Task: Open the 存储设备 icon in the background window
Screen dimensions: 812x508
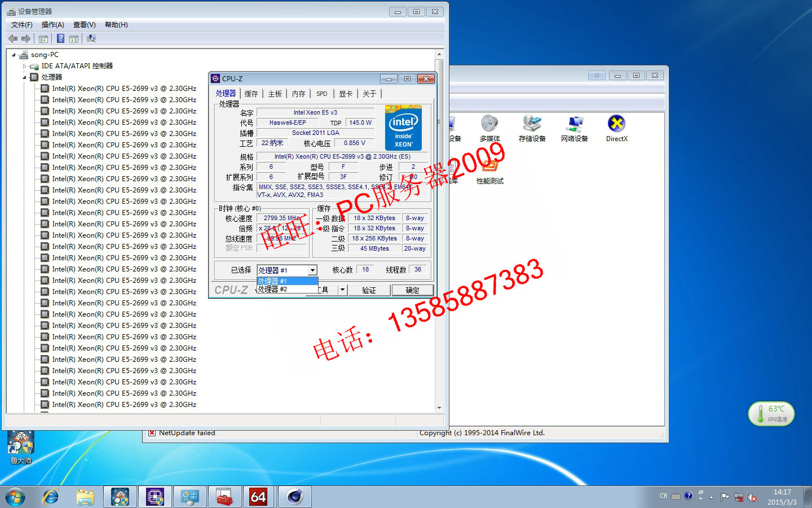Action: point(532,128)
